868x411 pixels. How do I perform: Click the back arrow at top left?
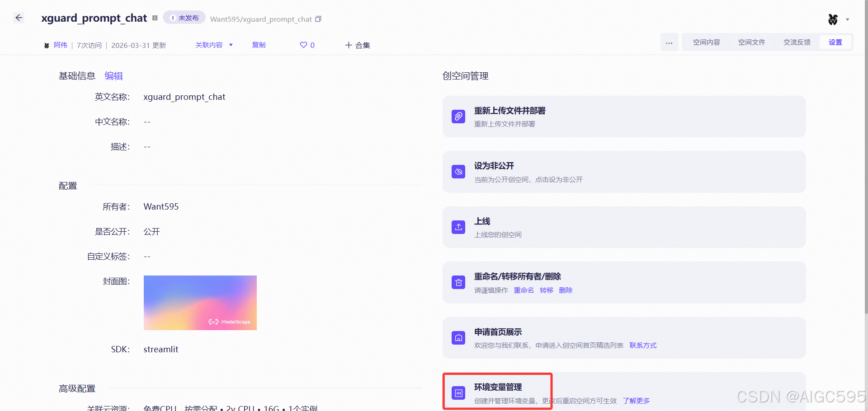click(x=19, y=18)
